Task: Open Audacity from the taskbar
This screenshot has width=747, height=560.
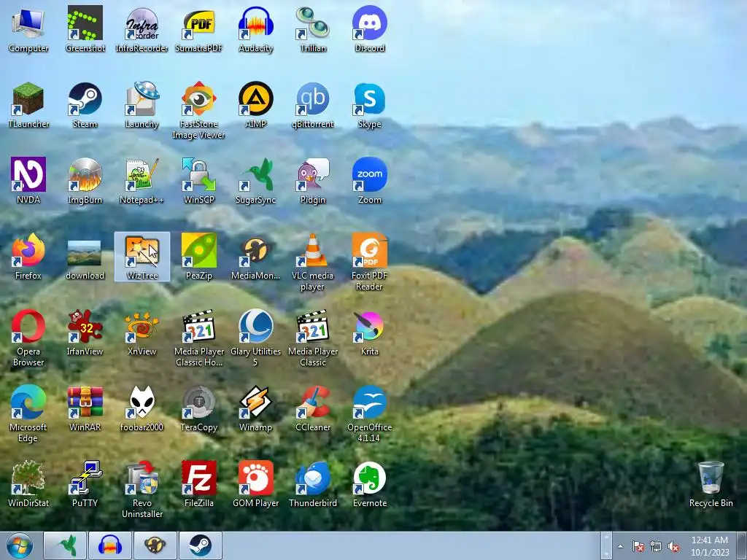Action: pyautogui.click(x=110, y=545)
